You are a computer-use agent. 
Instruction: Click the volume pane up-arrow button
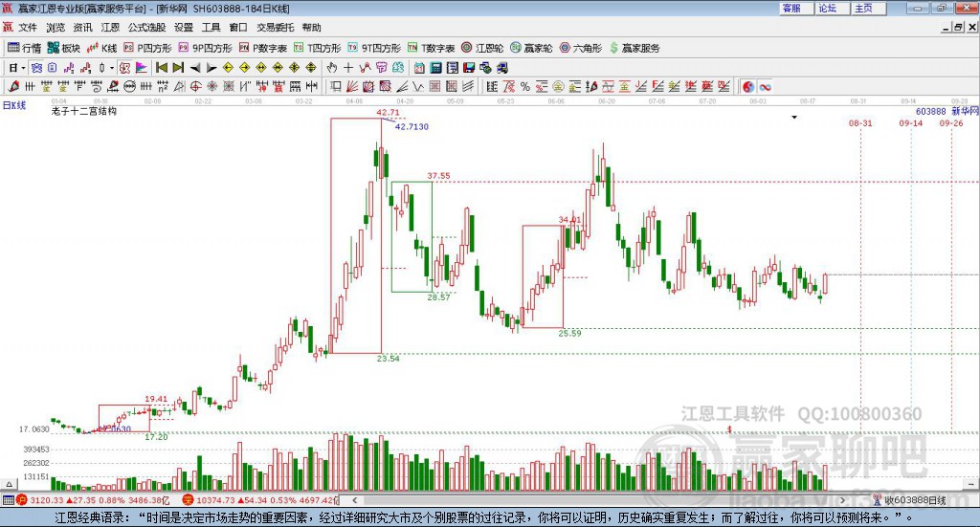(9, 484)
